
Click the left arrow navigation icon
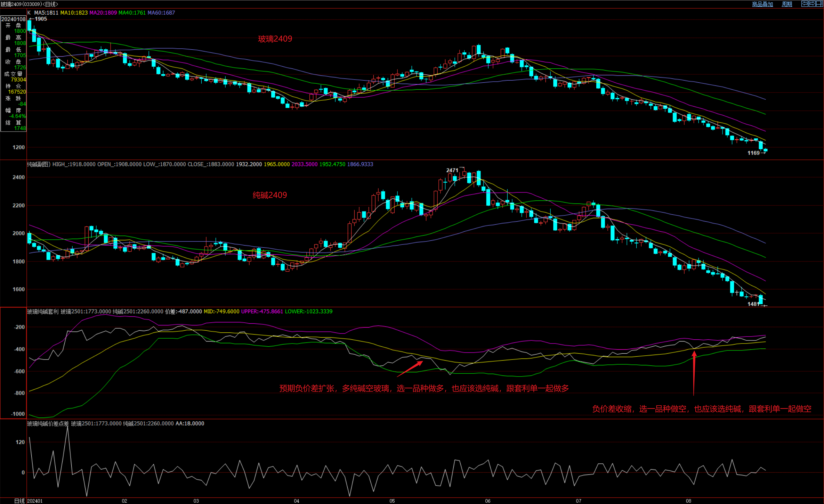click(x=805, y=4)
